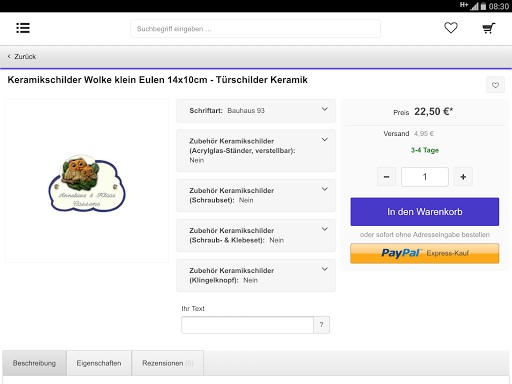Viewport: 512px width, 384px height.
Task: Click the back arrow Zurück
Action: click(x=22, y=57)
